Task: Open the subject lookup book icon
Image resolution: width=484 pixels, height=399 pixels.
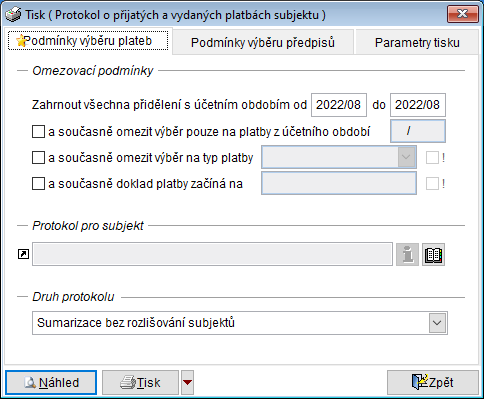Action: click(x=433, y=255)
